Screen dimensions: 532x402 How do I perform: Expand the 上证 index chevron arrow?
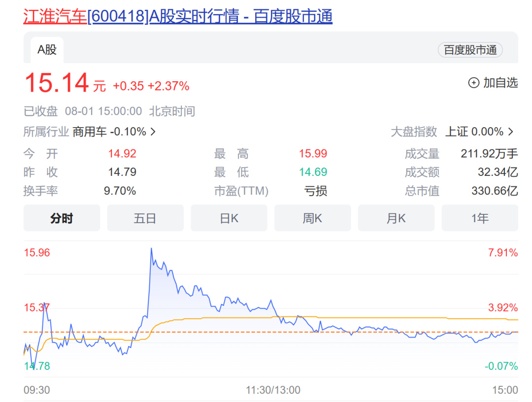[511, 132]
